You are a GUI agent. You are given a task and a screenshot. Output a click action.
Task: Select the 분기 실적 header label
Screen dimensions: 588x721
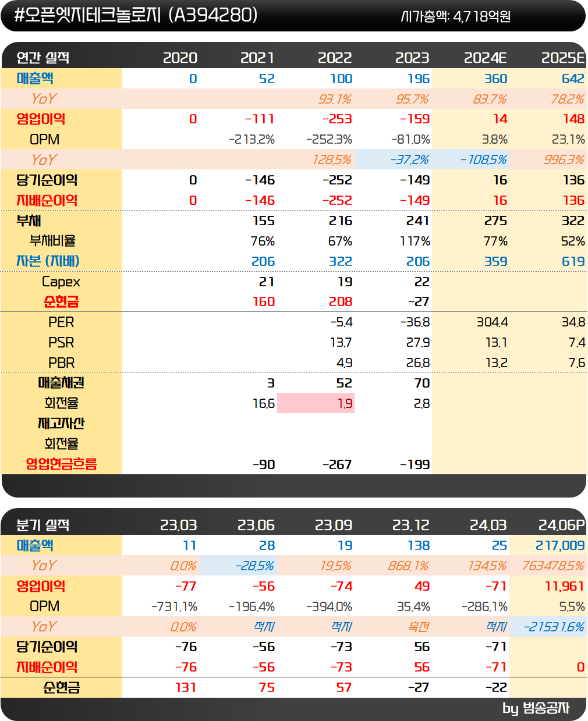click(43, 525)
